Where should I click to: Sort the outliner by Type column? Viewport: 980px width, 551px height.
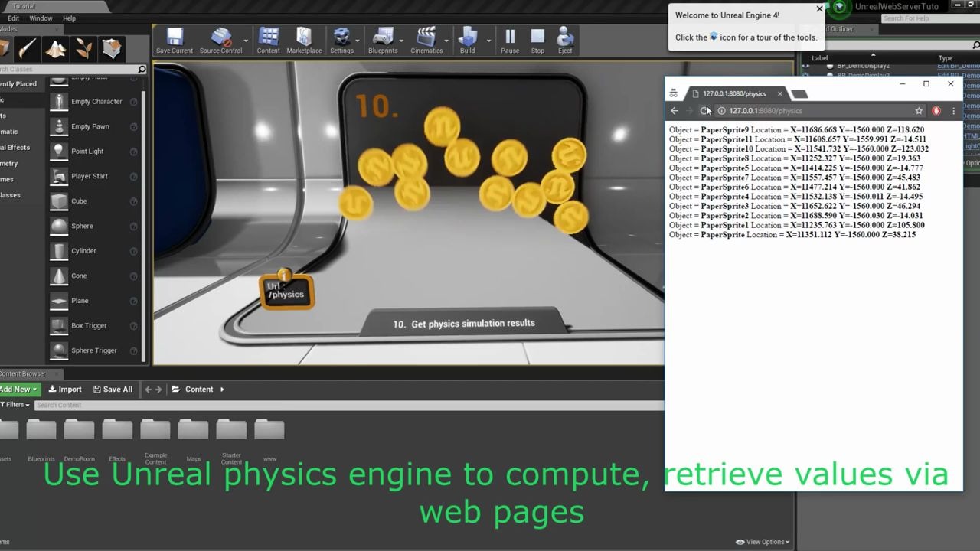pyautogui.click(x=946, y=58)
